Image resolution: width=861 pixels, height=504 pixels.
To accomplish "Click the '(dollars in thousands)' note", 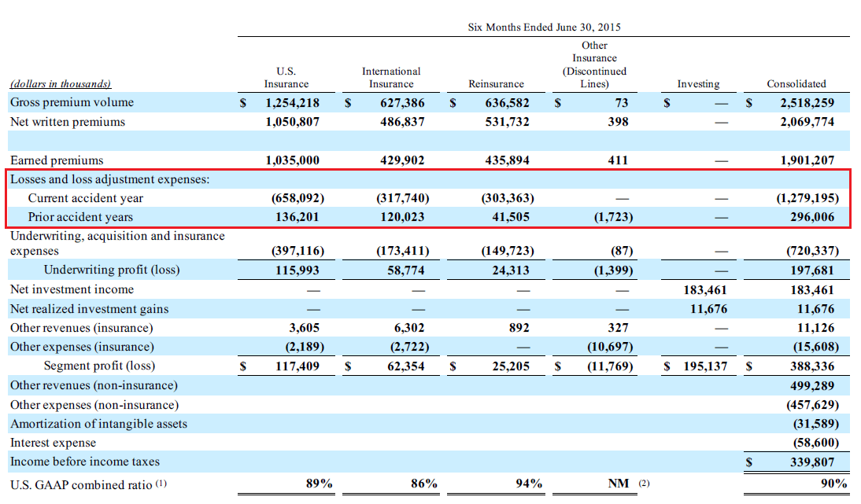I will click(x=61, y=84).
